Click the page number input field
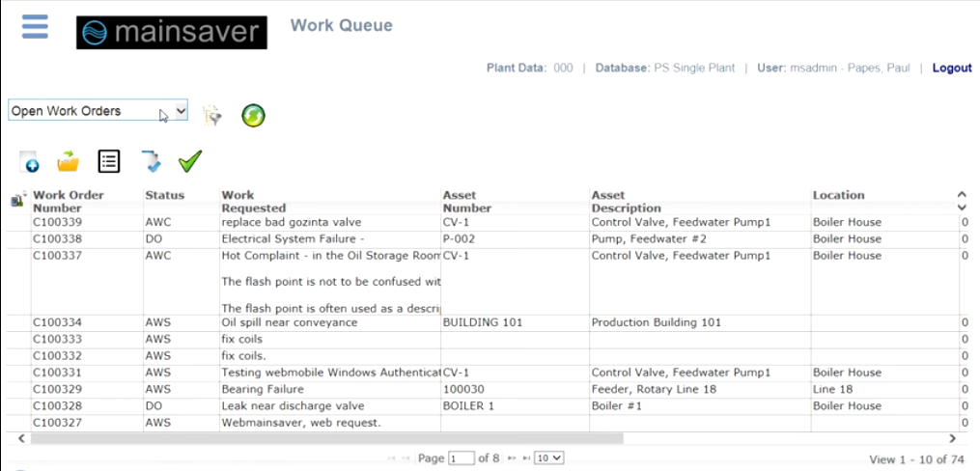Image resolution: width=980 pixels, height=471 pixels. coord(462,457)
